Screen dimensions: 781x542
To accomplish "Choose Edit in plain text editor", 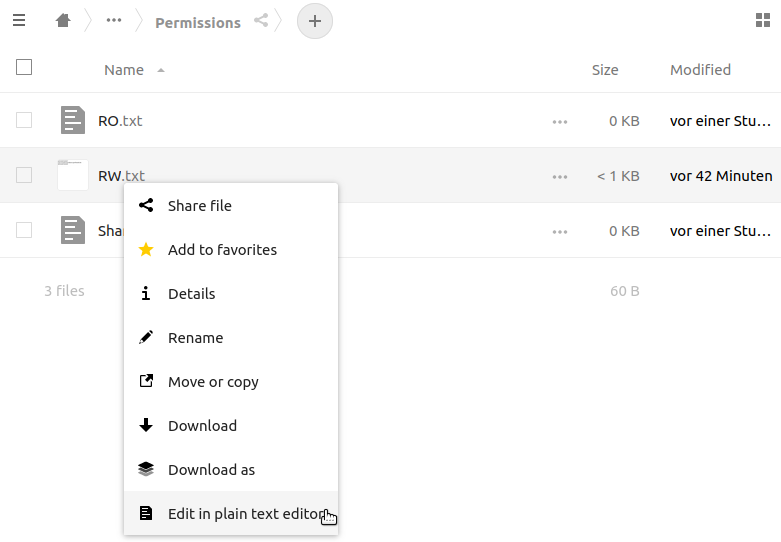I will pos(245,514).
